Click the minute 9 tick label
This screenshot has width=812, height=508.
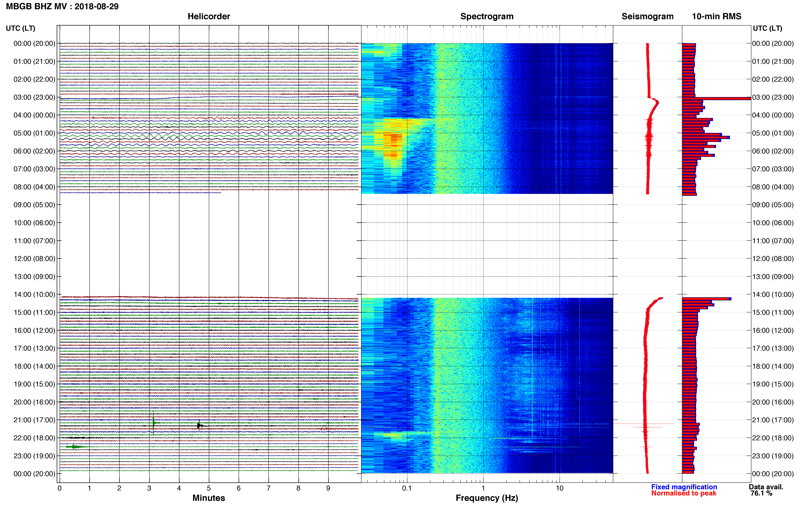[x=328, y=488]
